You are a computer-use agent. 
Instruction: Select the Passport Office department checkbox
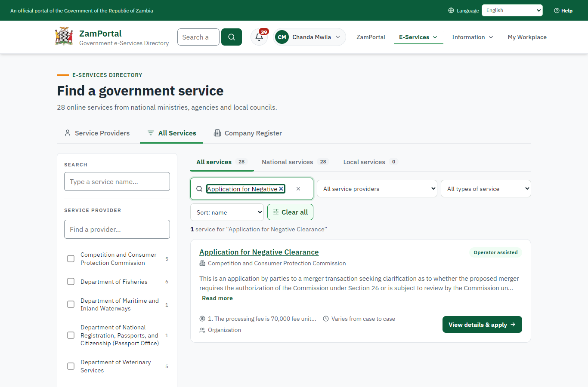[71, 335]
